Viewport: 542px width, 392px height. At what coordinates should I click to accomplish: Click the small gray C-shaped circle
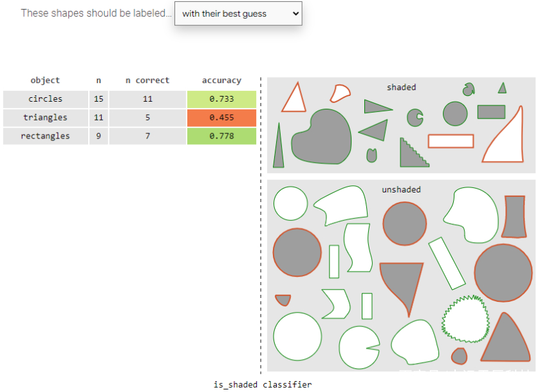(415, 118)
